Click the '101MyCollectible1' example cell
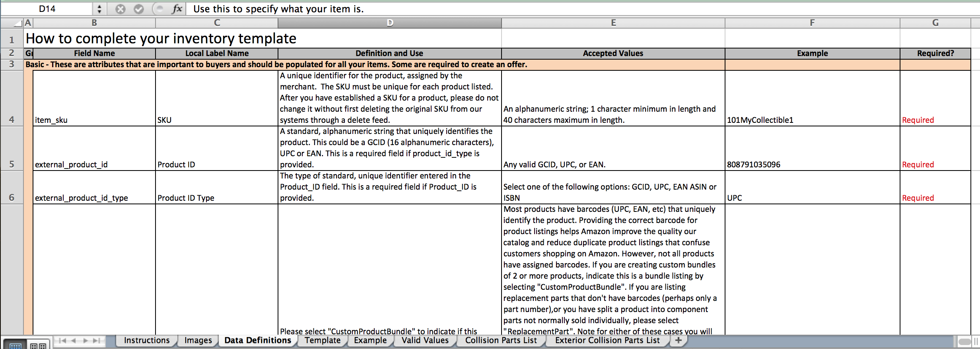 coord(812,99)
